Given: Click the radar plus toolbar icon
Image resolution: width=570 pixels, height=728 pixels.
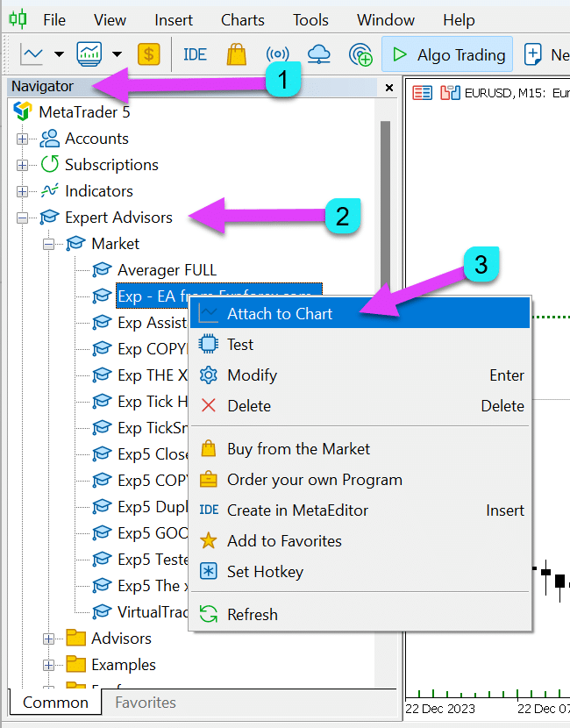Looking at the screenshot, I should [x=360, y=54].
